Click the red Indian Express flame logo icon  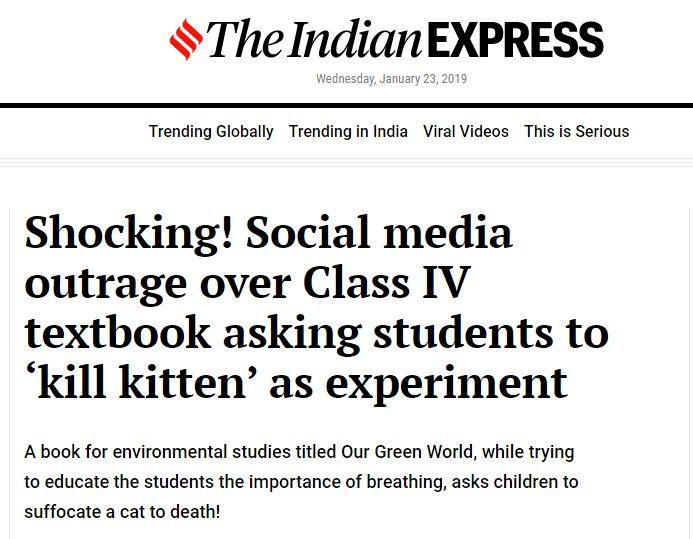coord(186,39)
